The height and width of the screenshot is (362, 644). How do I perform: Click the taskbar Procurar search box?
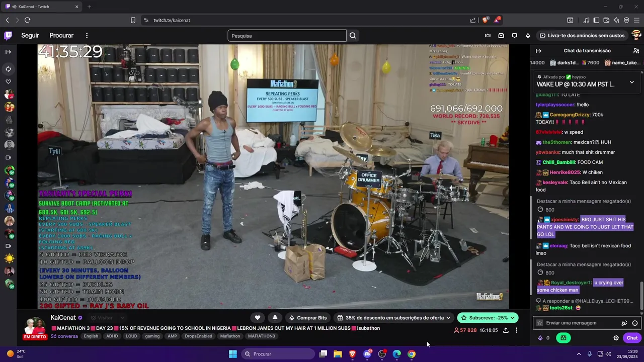278,354
